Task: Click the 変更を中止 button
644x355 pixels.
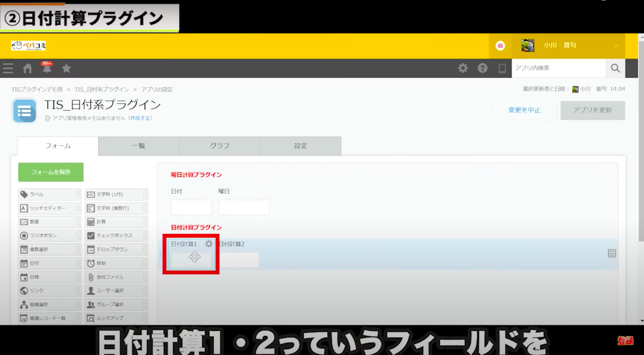Action: tap(524, 110)
